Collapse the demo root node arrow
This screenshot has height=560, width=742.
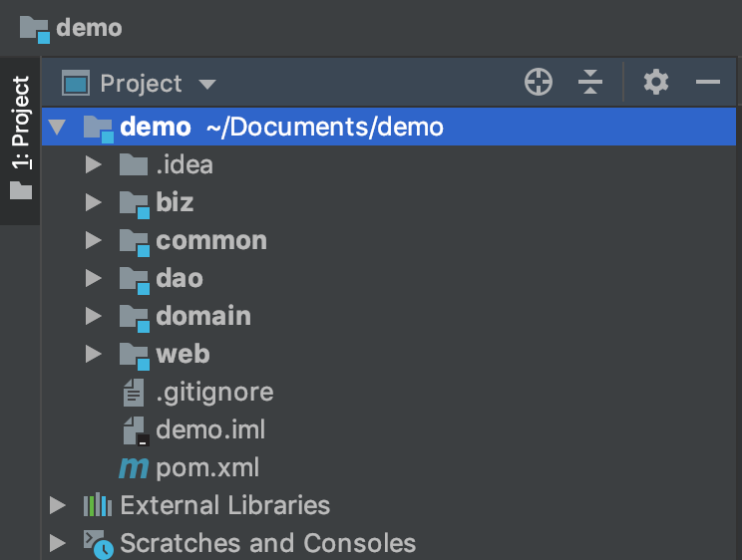tap(57, 128)
